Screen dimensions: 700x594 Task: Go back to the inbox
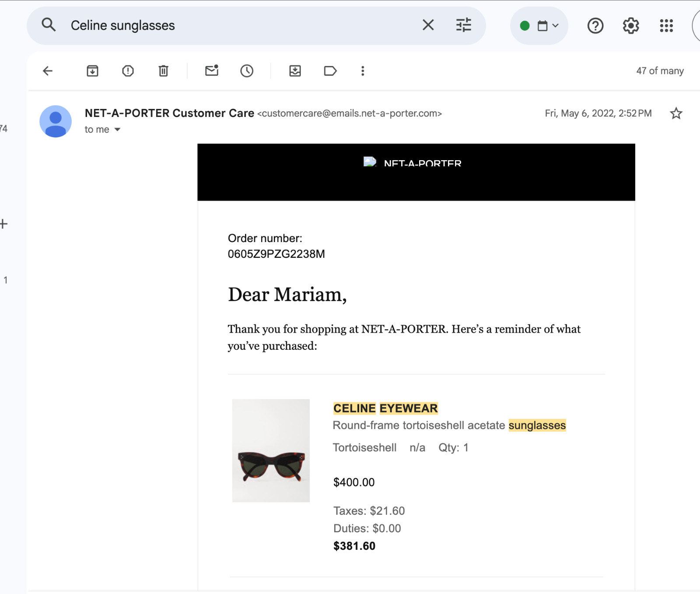tap(47, 70)
